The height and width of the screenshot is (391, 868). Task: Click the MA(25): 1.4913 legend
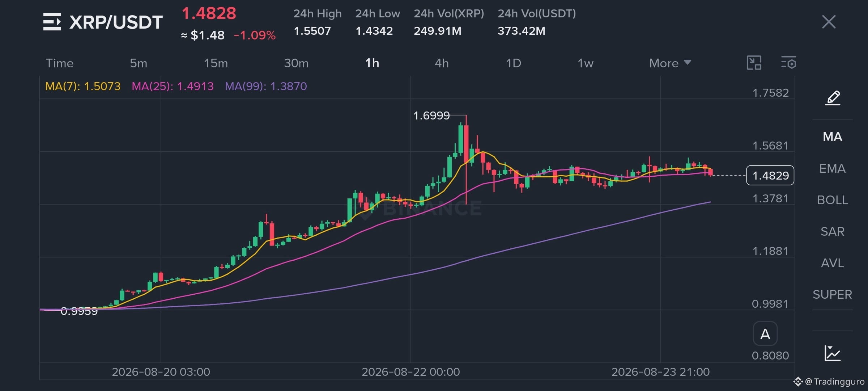pos(173,86)
